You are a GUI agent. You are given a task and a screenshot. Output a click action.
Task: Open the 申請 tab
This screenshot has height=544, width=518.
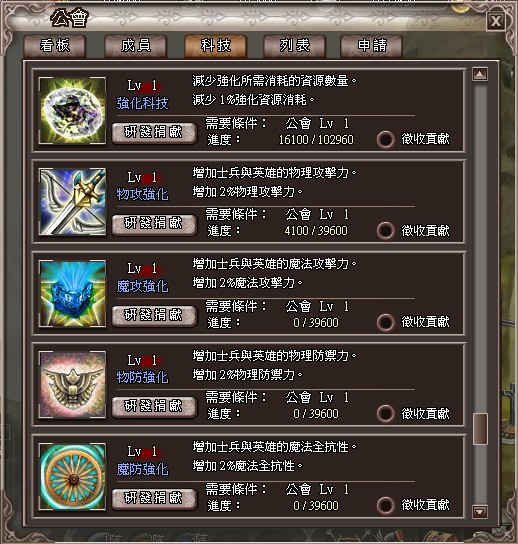tap(372, 46)
